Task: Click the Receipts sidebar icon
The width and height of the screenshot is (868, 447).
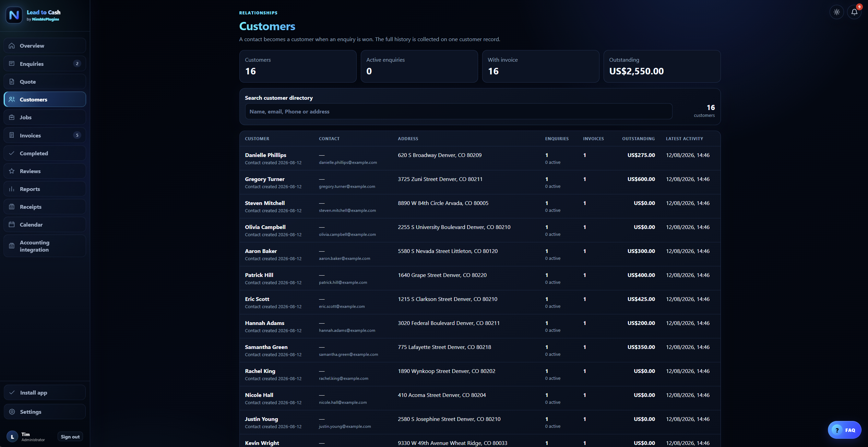Action: 12,207
